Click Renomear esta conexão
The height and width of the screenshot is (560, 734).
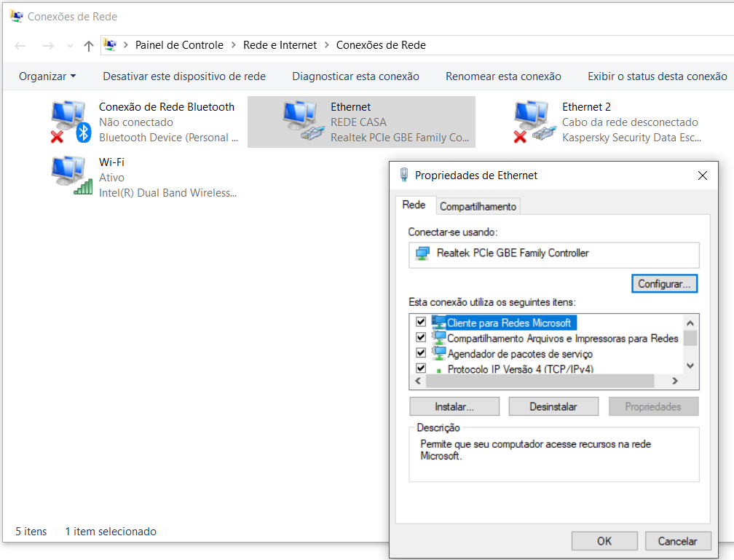click(x=503, y=76)
